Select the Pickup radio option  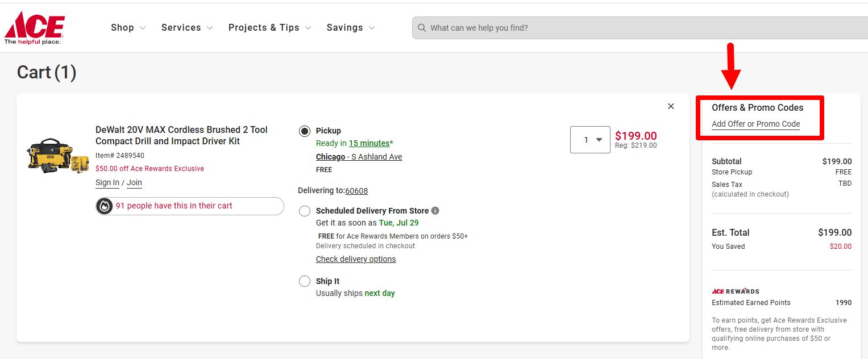[x=305, y=131]
